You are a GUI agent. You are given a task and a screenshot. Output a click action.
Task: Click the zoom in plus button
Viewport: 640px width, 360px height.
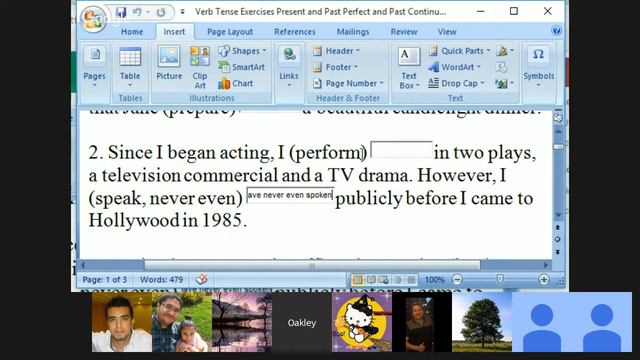coord(544,280)
